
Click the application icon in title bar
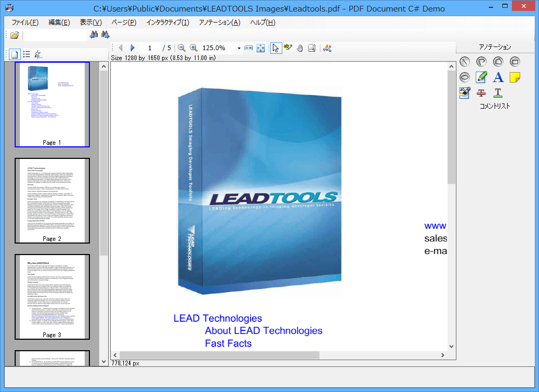coord(9,7)
